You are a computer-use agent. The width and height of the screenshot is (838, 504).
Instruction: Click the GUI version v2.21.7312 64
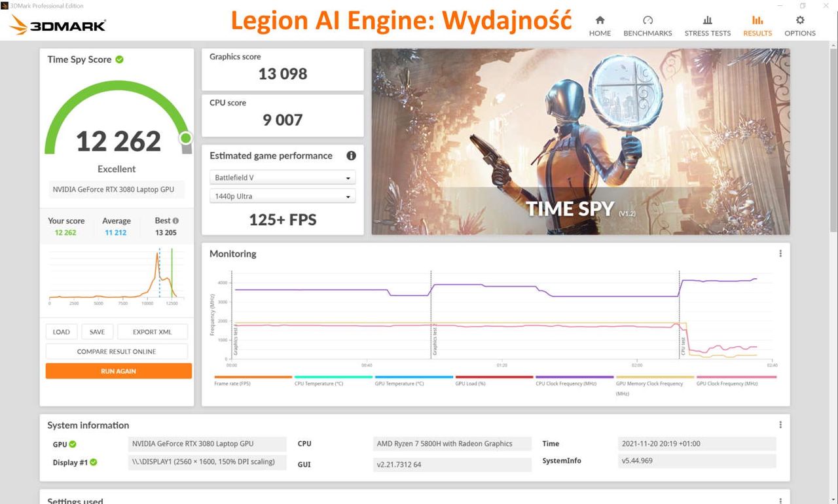coord(452,465)
